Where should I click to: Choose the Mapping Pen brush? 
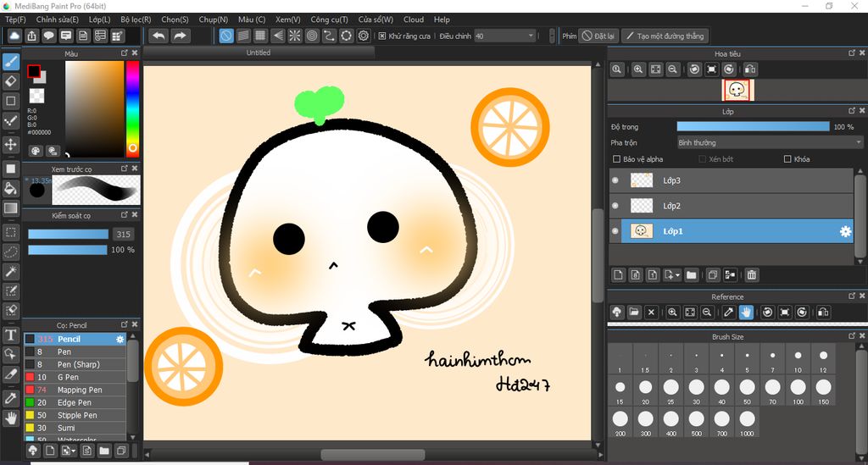pos(75,390)
